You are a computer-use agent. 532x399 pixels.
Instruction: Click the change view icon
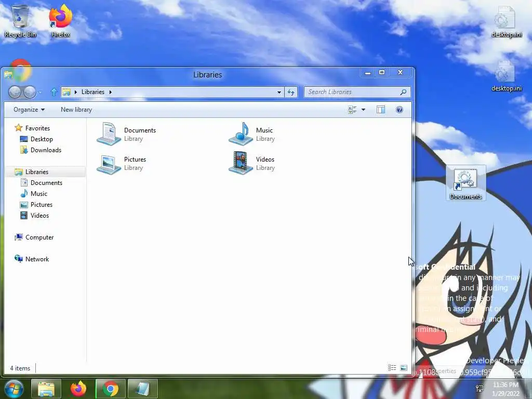click(x=352, y=110)
